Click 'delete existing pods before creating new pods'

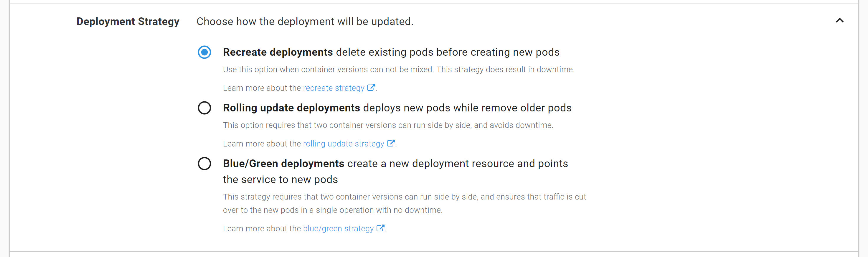(x=448, y=52)
